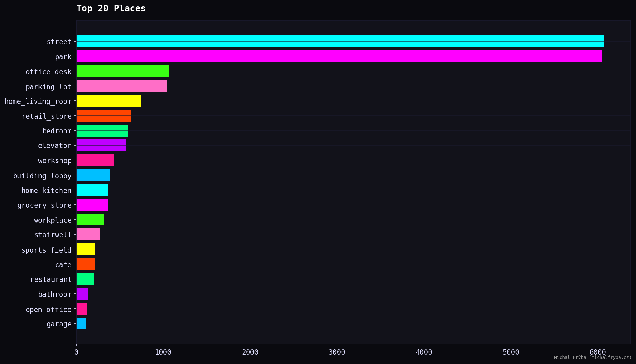Click the pink parking_lot bar
The image size is (636, 364).
click(x=122, y=86)
